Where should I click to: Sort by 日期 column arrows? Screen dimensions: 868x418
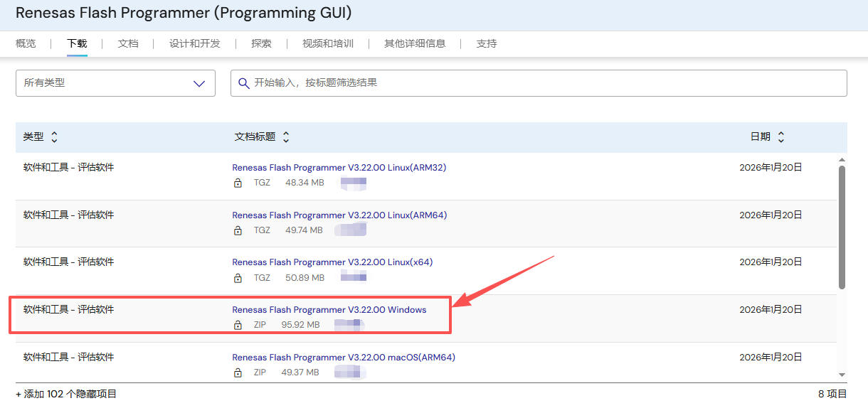tap(781, 137)
